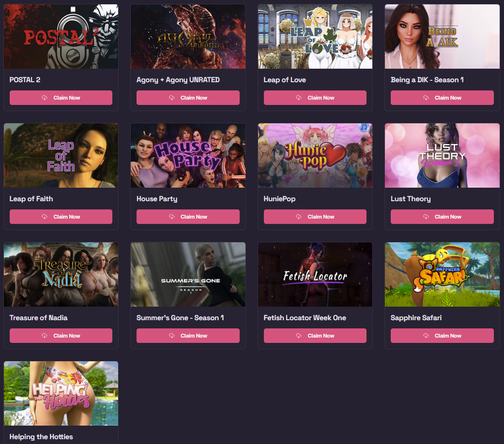Click the cloud icon under Treasure of Nadia
The height and width of the screenshot is (444, 504).
[45, 336]
